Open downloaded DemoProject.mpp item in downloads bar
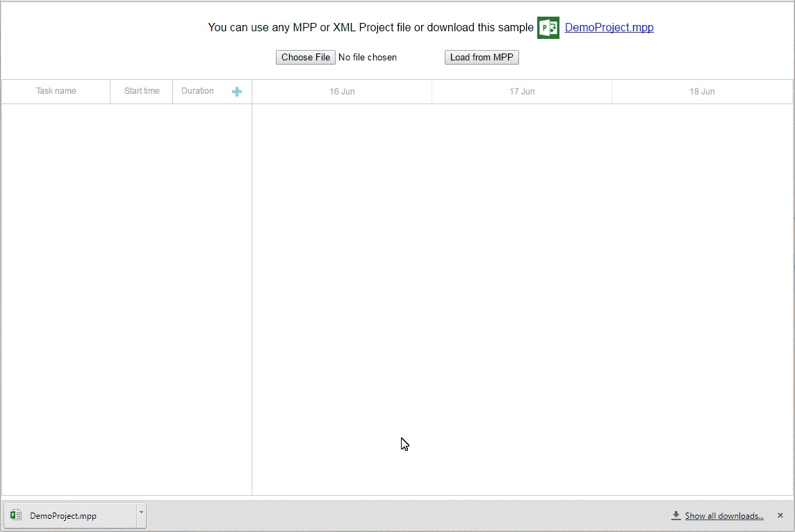 pos(70,515)
